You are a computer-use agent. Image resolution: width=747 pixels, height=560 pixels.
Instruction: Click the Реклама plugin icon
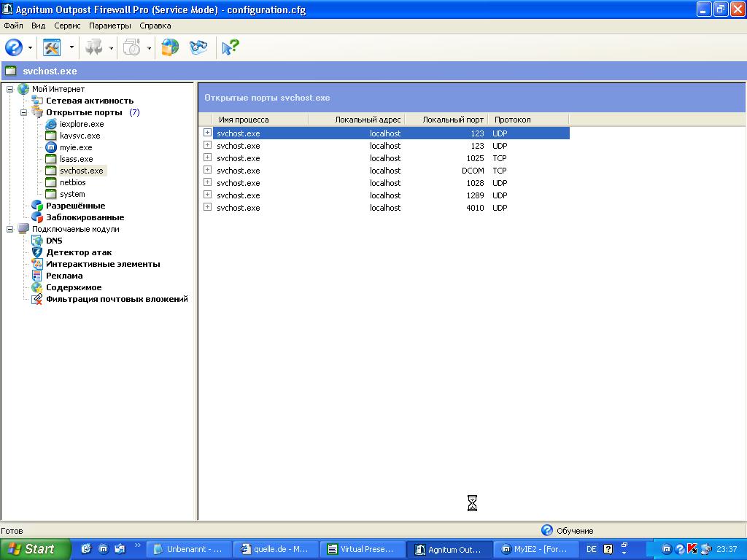tap(37, 276)
